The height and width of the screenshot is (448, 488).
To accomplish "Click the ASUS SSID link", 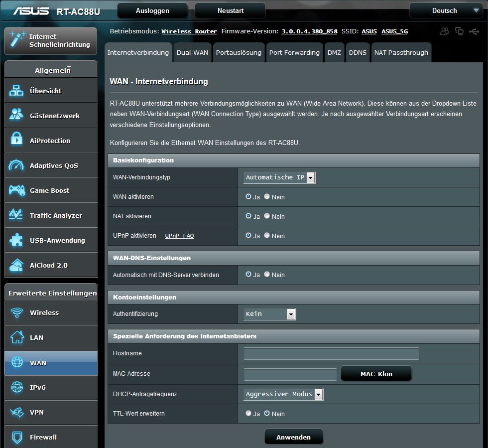I will (x=369, y=31).
